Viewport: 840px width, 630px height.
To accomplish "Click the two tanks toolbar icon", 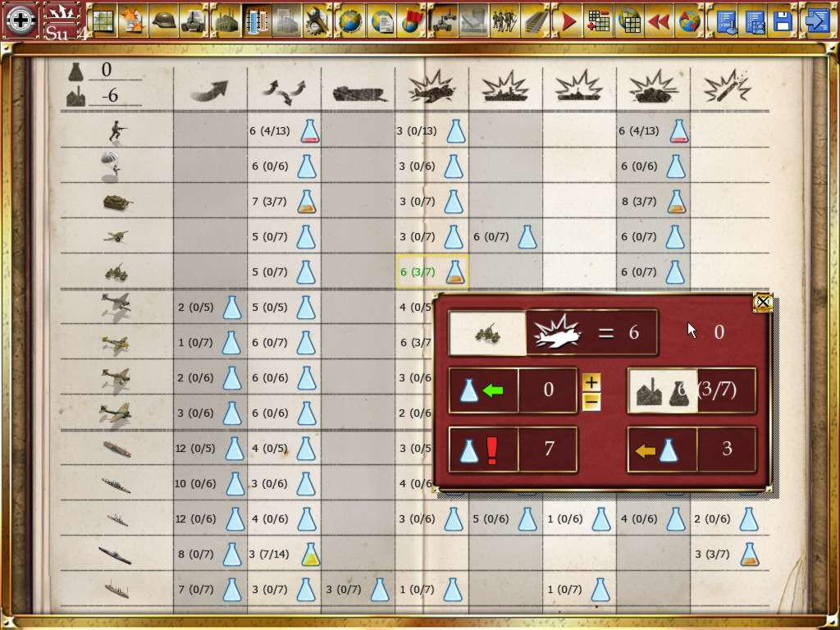I will tap(444, 21).
